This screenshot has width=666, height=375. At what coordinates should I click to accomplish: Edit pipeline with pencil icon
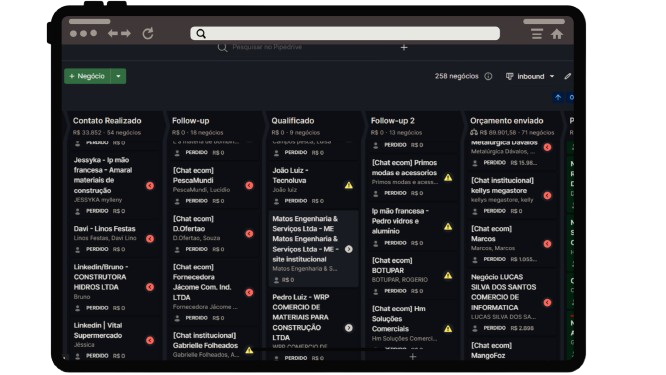tap(567, 76)
